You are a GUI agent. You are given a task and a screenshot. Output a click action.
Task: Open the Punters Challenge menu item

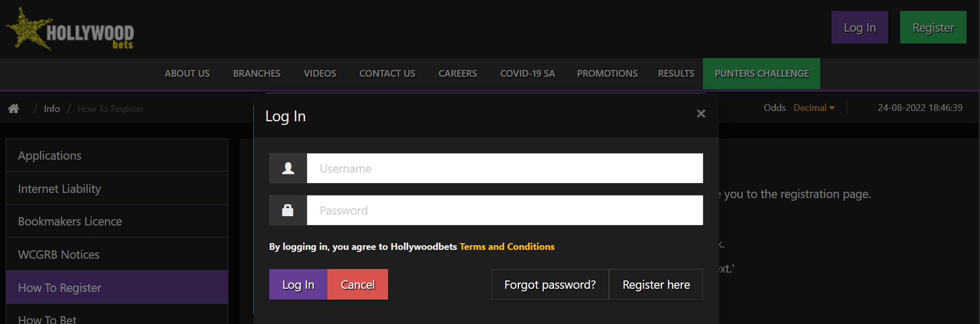(x=761, y=74)
